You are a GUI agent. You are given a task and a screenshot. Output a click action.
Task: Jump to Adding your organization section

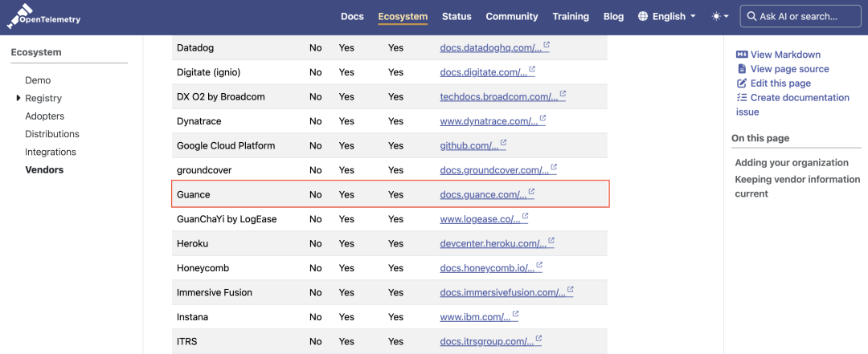(x=792, y=163)
